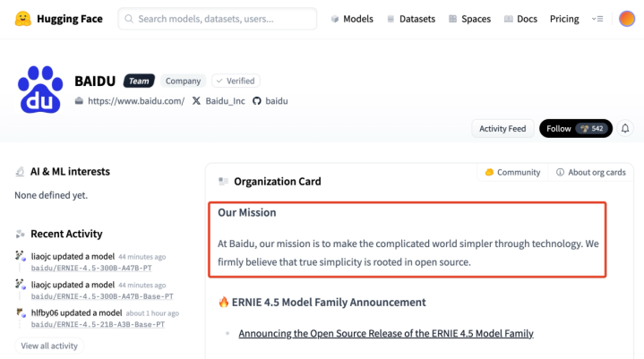
Task: Click the Activity Feed button
Action: tap(502, 129)
